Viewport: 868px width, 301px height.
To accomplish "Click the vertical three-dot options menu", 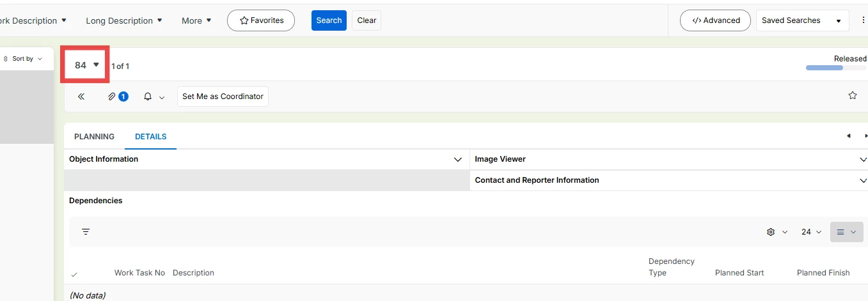I will pos(864,20).
